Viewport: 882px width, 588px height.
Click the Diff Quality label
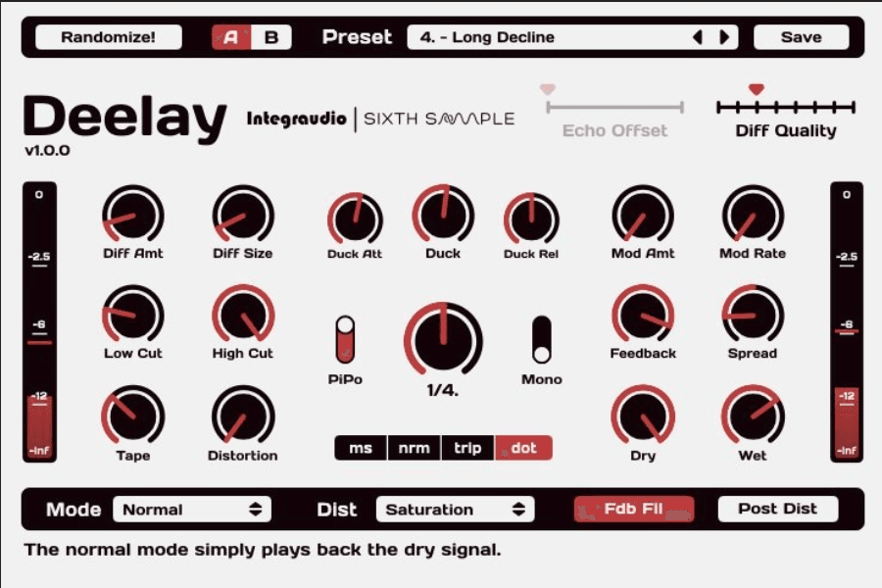click(786, 130)
